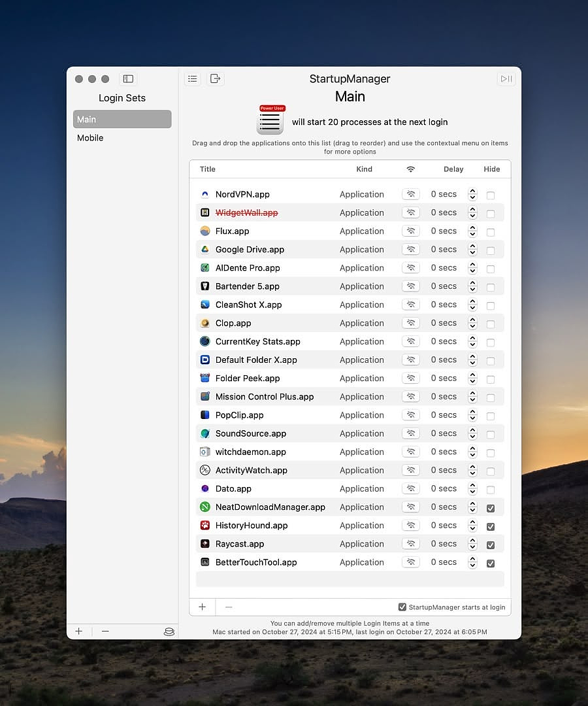The image size is (588, 706).
Task: Click the Google Drive.app icon
Action: 204,250
